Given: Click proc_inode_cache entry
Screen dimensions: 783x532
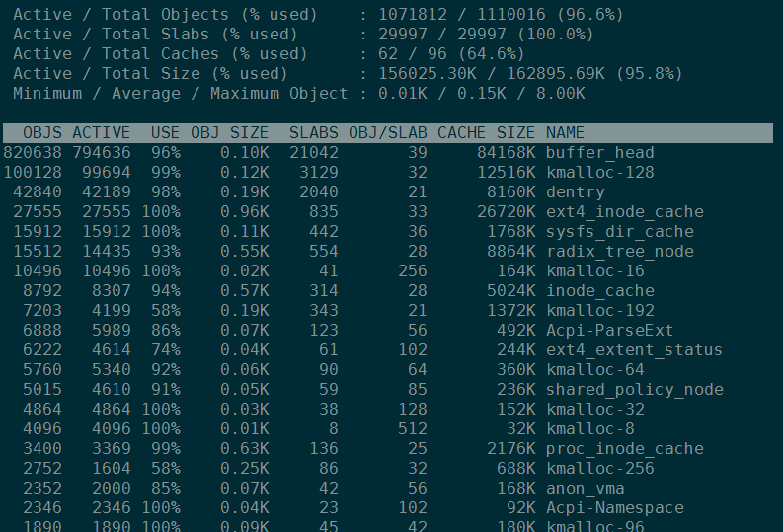Looking at the screenshot, I should [625, 448].
